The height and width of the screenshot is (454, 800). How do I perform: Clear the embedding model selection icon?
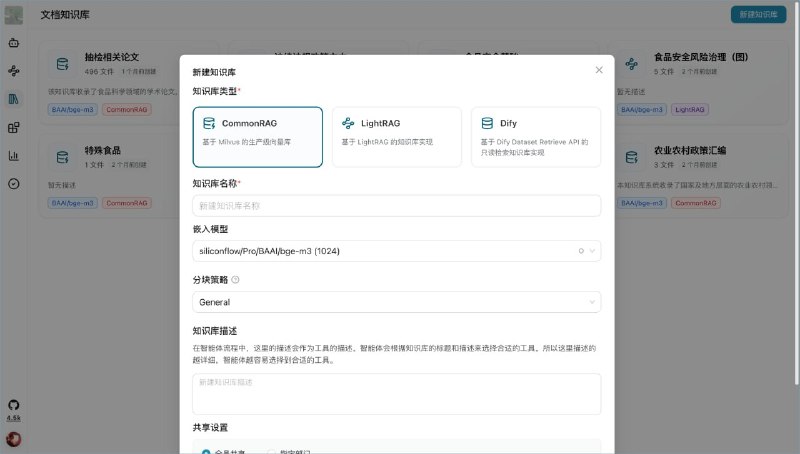click(x=581, y=251)
